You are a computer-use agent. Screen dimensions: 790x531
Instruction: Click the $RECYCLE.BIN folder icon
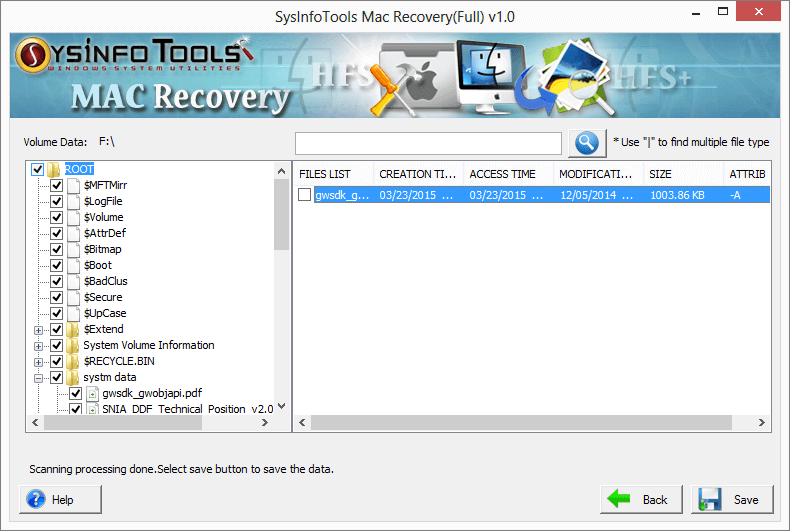pos(73,361)
